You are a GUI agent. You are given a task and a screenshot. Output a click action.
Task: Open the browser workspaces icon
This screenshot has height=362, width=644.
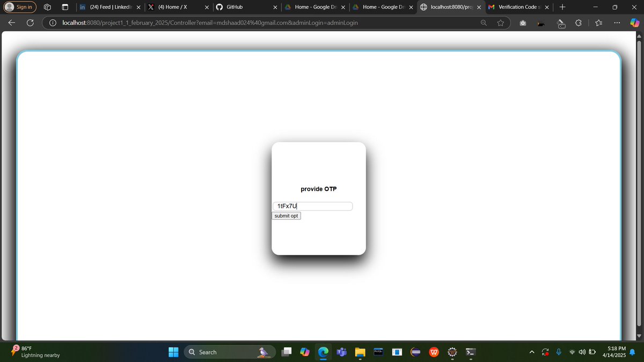[47, 7]
